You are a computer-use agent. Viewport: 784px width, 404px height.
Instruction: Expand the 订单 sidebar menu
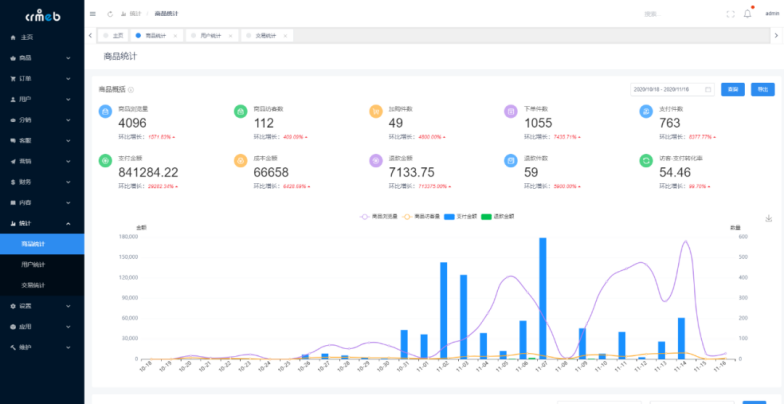coord(42,78)
